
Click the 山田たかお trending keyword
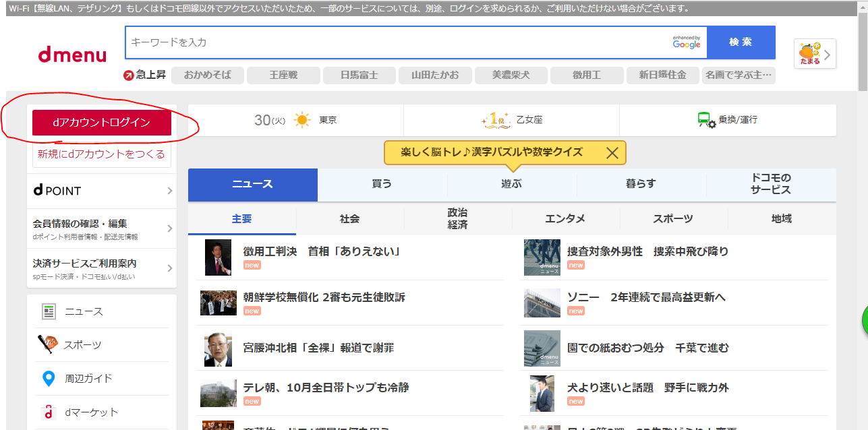(x=435, y=75)
